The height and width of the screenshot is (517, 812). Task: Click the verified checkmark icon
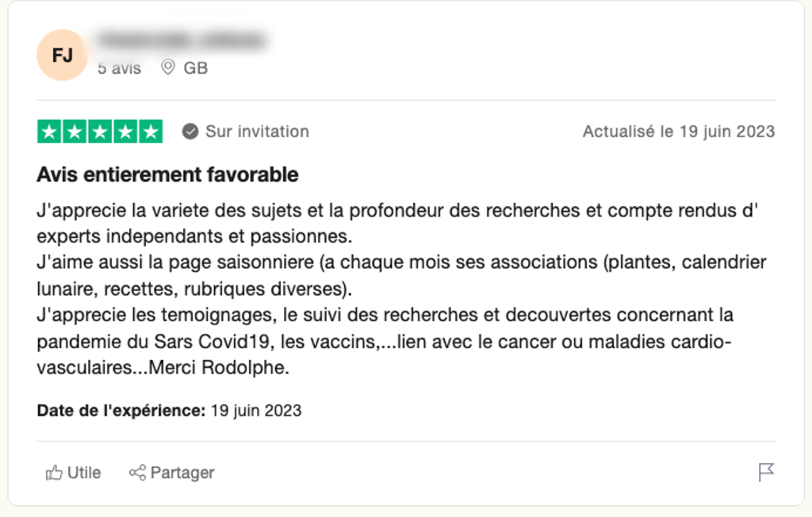(190, 132)
